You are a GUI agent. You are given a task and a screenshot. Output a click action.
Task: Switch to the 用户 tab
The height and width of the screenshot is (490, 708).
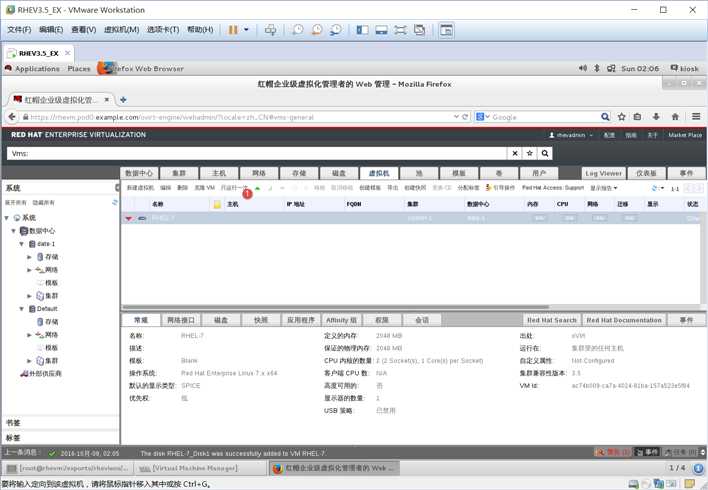pos(539,173)
